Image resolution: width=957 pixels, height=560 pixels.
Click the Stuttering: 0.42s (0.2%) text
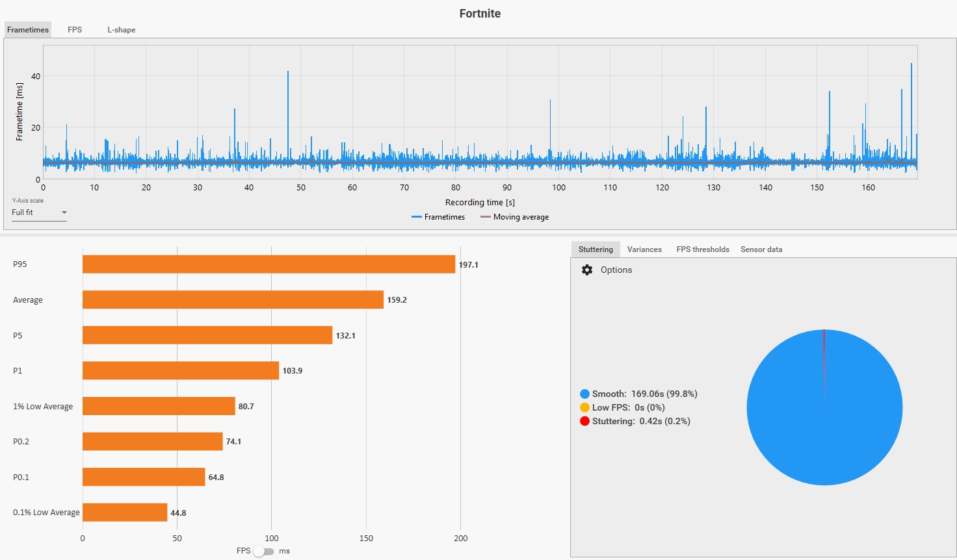click(642, 421)
